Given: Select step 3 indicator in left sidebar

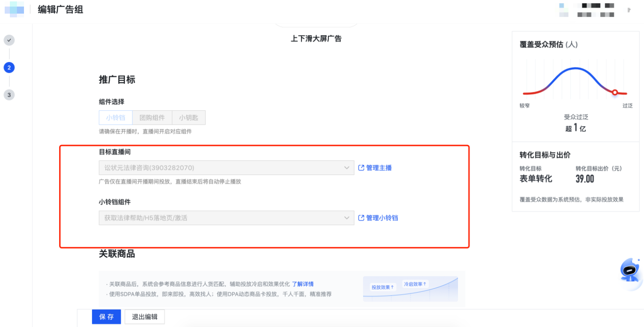Looking at the screenshot, I should tap(9, 94).
